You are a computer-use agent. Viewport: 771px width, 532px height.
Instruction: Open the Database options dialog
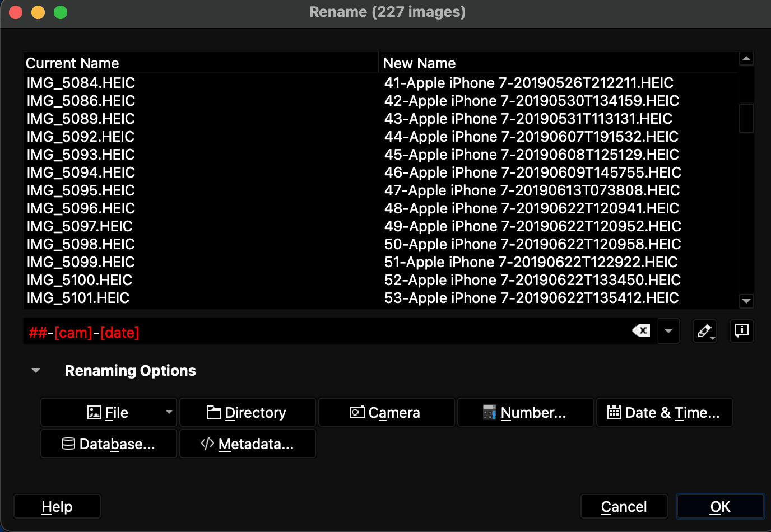click(108, 444)
